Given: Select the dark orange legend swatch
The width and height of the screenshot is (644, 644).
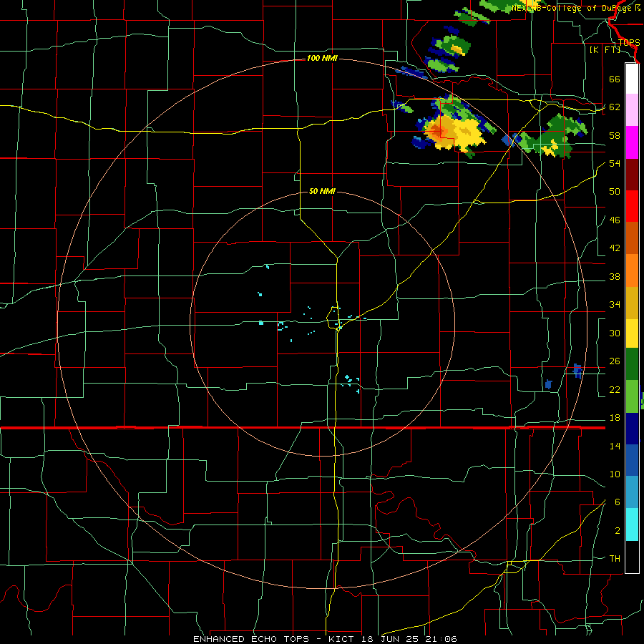Looking at the screenshot, I should point(632,238).
